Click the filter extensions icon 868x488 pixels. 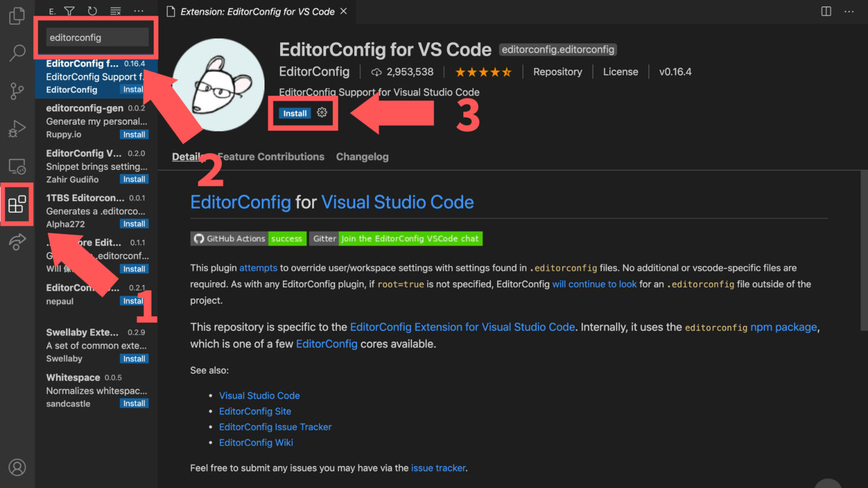(69, 11)
